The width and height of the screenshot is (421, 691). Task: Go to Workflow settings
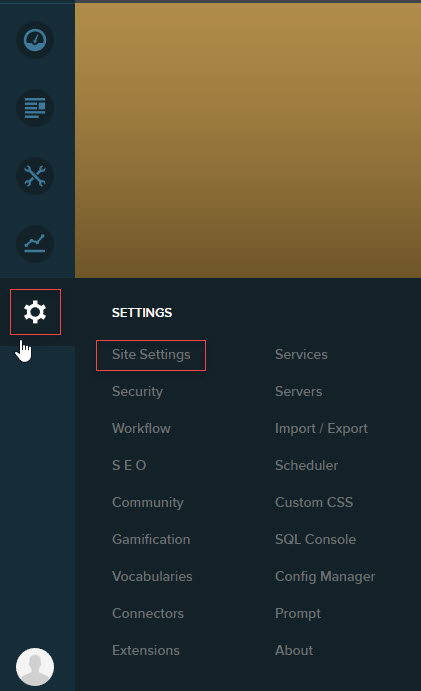tap(141, 428)
